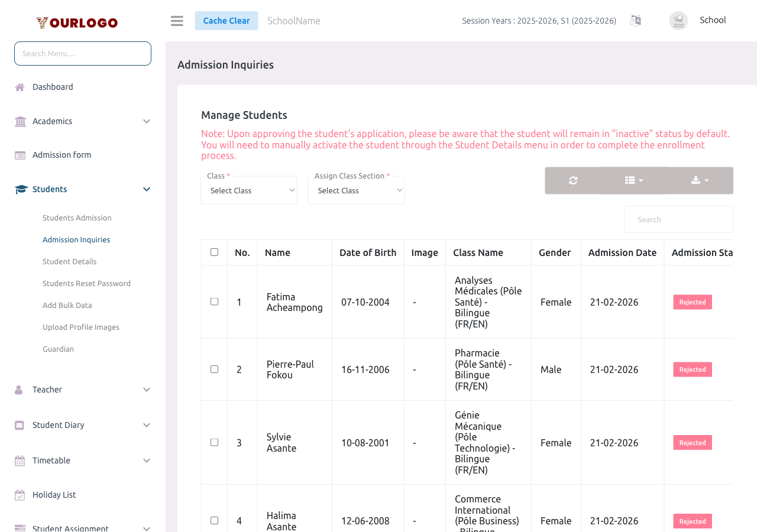757x532 pixels.
Task: Select the Admission form sidebar icon
Action: pyautogui.click(x=20, y=154)
